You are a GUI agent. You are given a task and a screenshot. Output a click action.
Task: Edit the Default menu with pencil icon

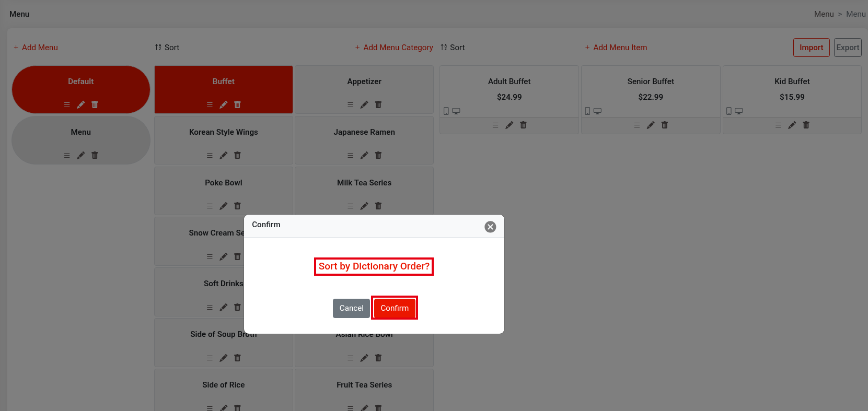[80, 104]
